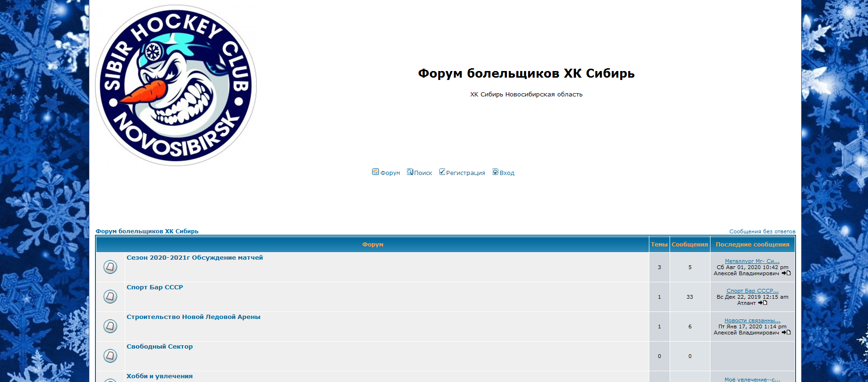
Task: Open the Свободный Сектор forum
Action: coord(159,347)
